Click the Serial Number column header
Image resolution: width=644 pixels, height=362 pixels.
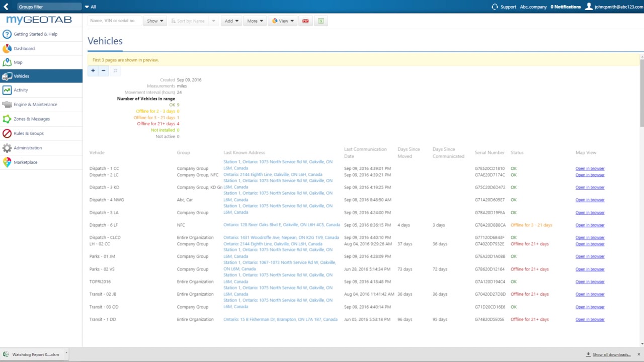(x=490, y=152)
